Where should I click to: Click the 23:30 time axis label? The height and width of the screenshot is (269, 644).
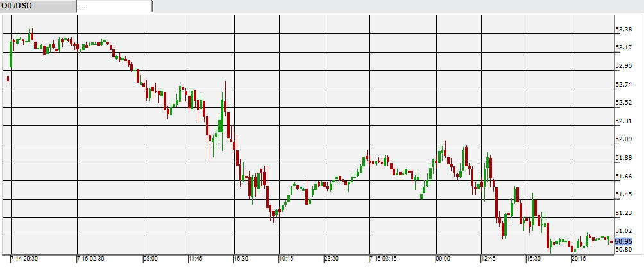click(331, 259)
